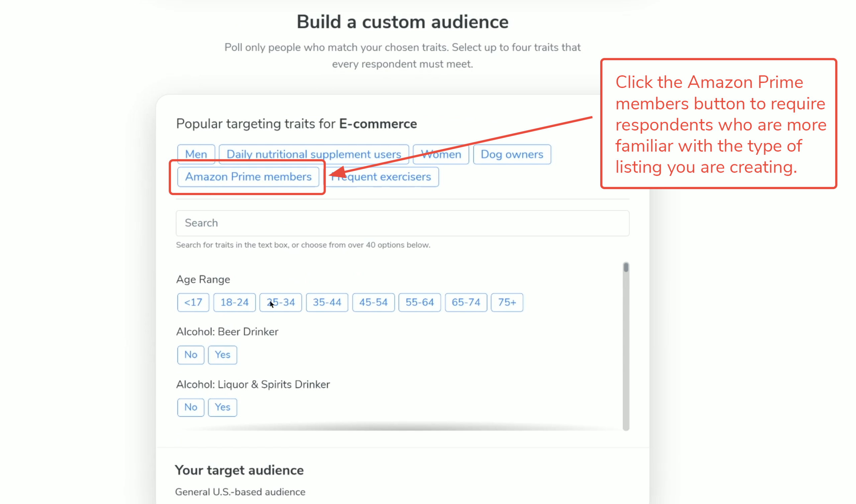The image size is (856, 504).
Task: Select the 35-44 age range
Action: (327, 302)
